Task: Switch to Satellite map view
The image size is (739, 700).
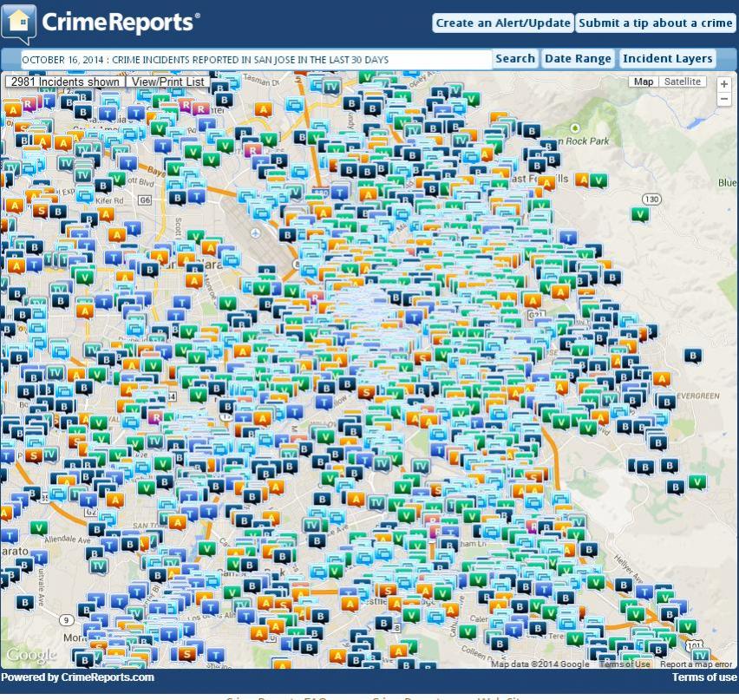Action: pos(682,82)
